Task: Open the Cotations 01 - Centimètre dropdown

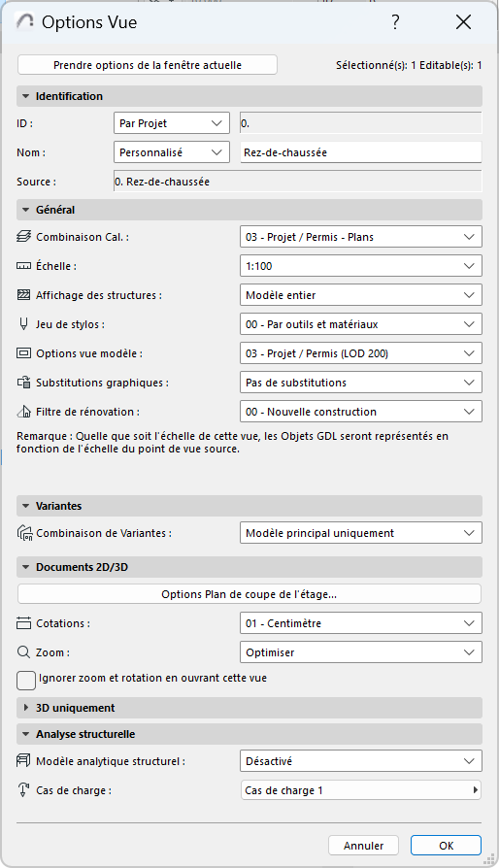Action: (x=361, y=623)
